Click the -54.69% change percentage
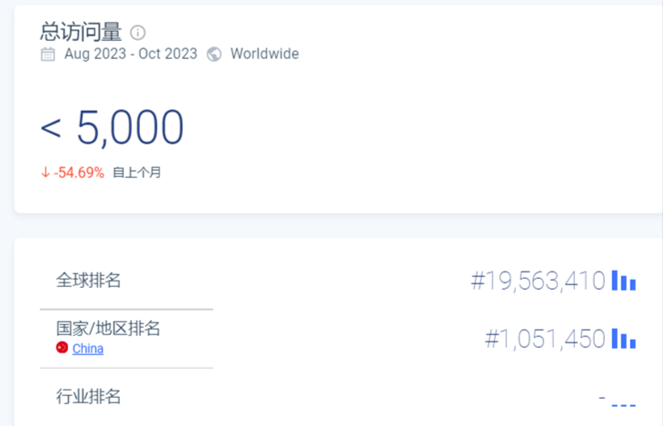The width and height of the screenshot is (663, 426). point(79,172)
